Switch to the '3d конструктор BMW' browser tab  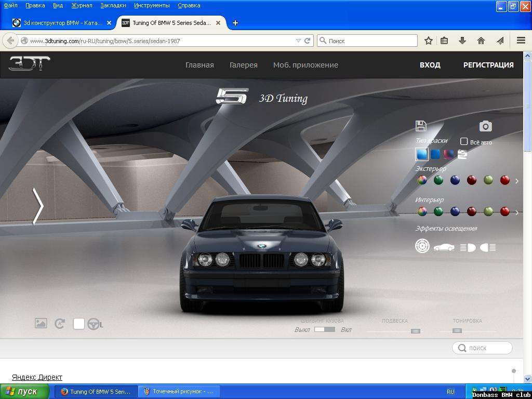pyautogui.click(x=60, y=23)
